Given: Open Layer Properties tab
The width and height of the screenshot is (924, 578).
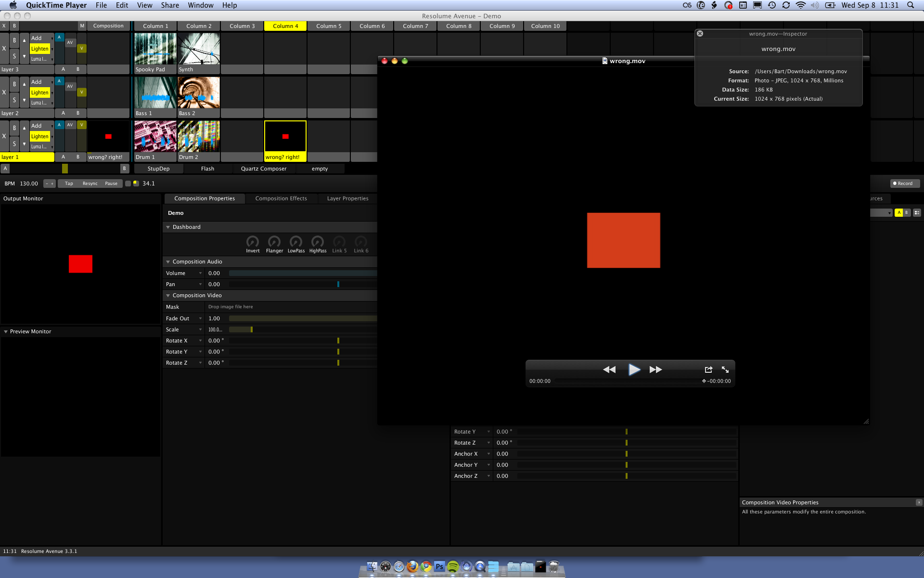Looking at the screenshot, I should [347, 198].
